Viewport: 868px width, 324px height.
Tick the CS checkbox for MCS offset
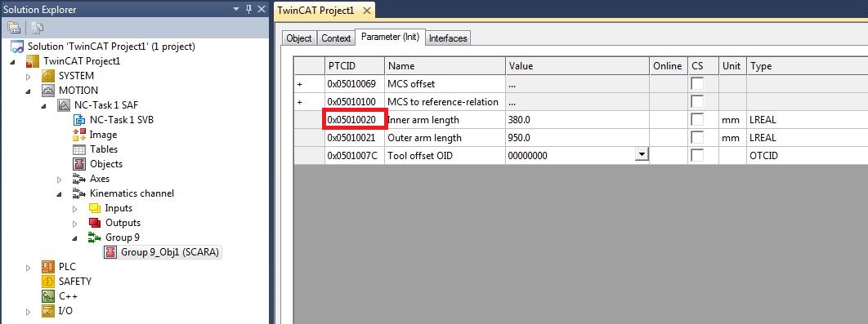697,84
